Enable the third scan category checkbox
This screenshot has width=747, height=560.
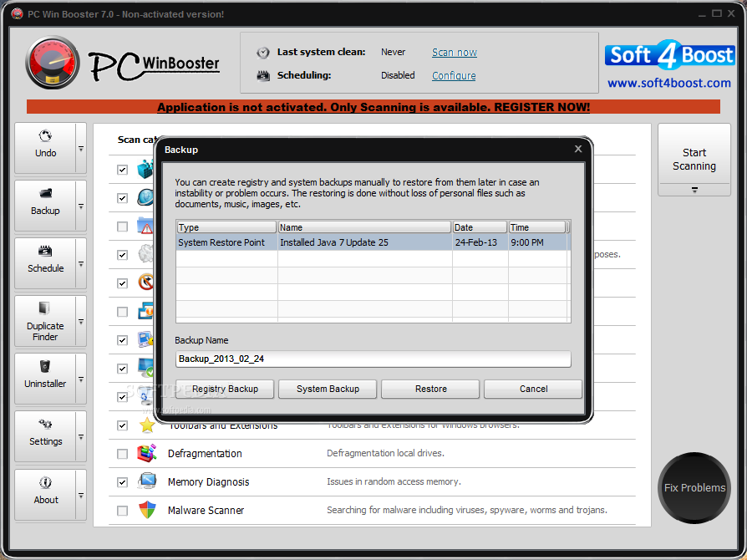click(123, 227)
